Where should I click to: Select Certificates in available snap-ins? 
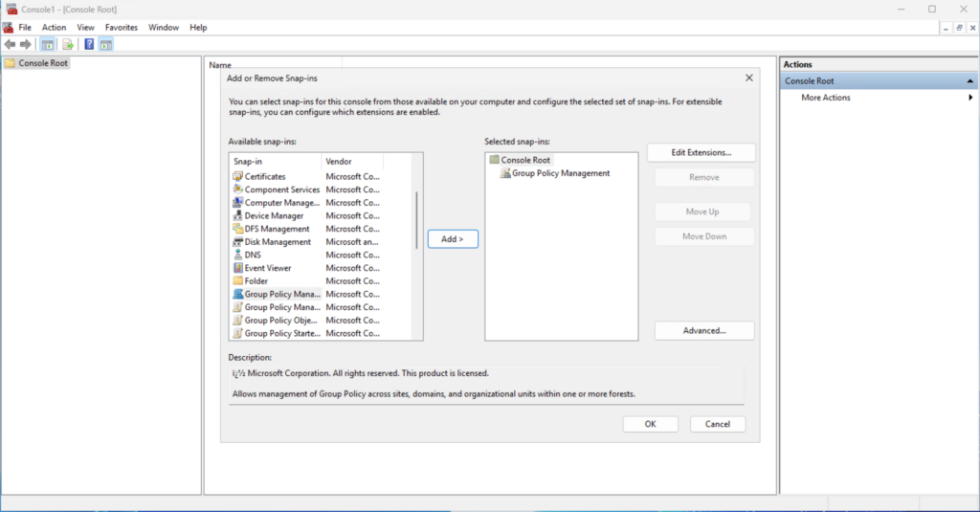(x=265, y=176)
